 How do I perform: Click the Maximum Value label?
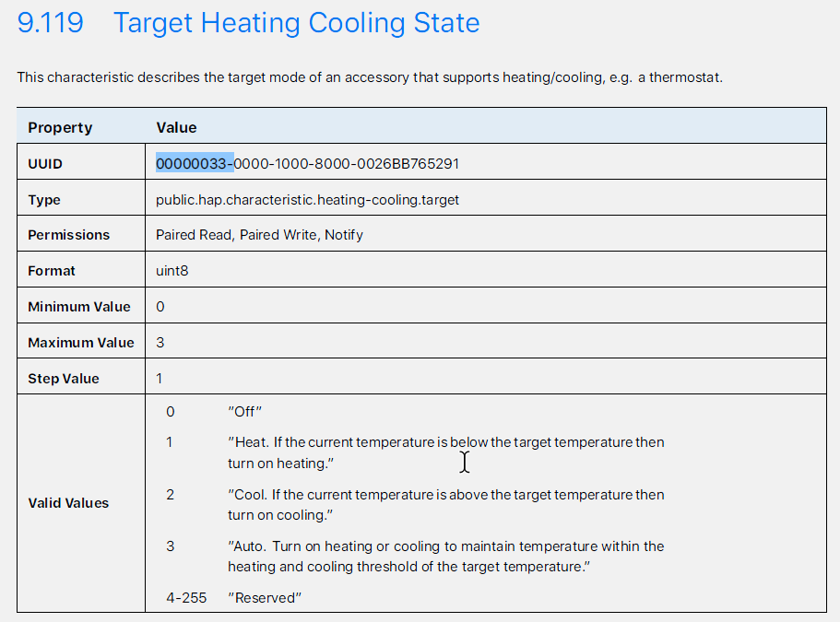pyautogui.click(x=81, y=343)
